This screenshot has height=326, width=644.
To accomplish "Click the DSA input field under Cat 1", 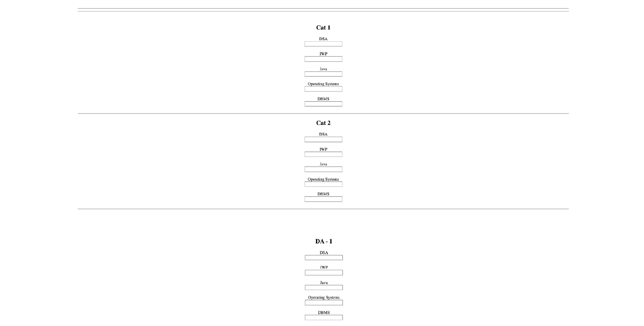I will [x=323, y=44].
